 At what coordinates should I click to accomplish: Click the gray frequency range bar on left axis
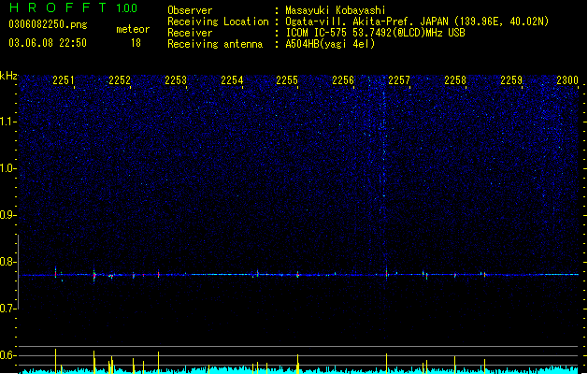coord(18,271)
